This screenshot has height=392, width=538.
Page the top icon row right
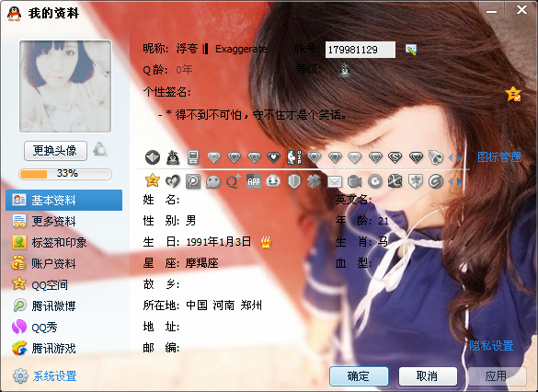tap(459, 158)
